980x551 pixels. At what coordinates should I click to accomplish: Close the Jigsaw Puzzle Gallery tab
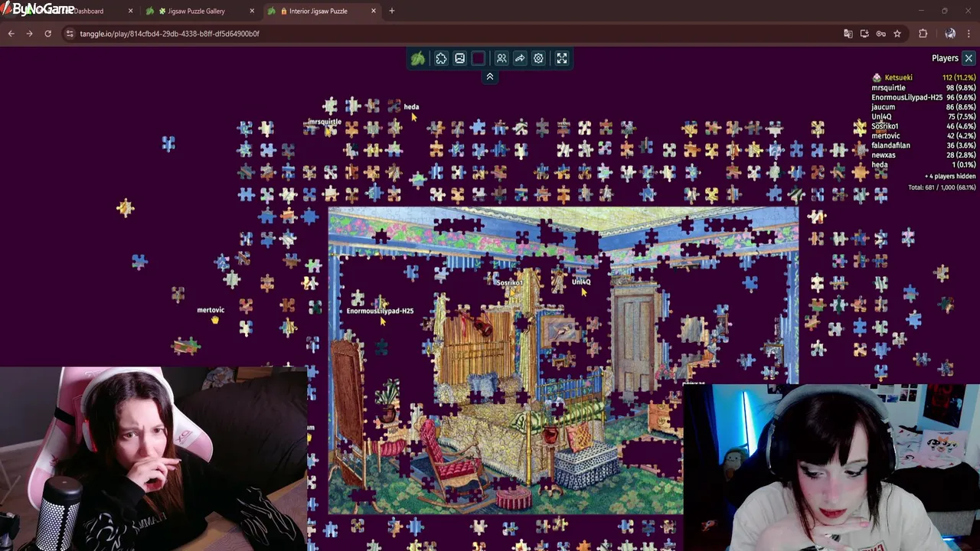[x=252, y=11]
